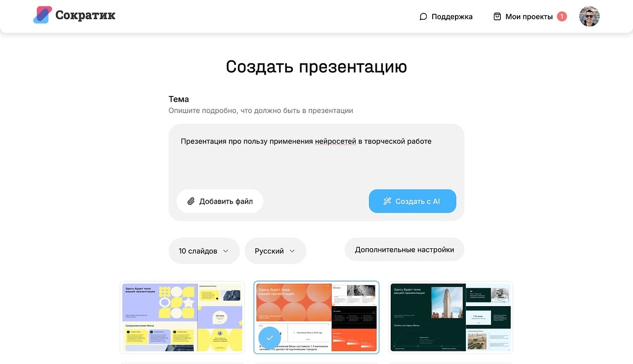Click the Мои проекты bag icon
633x364 pixels.
click(497, 17)
